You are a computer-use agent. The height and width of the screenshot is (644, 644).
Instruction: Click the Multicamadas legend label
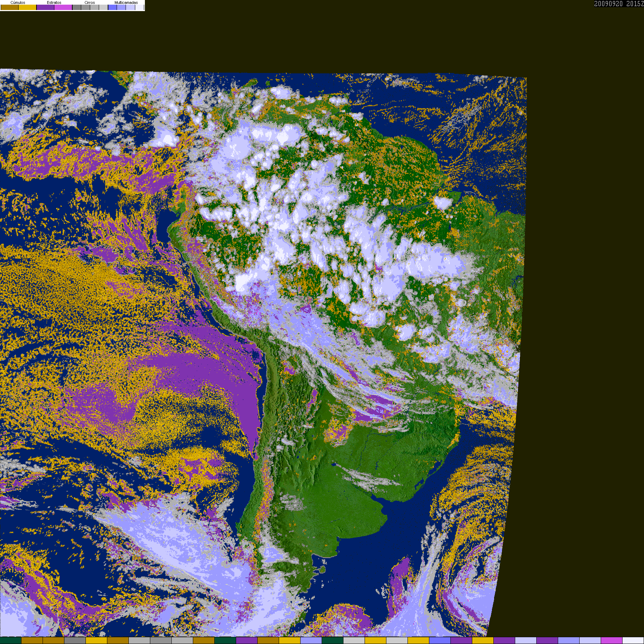tap(126, 3)
